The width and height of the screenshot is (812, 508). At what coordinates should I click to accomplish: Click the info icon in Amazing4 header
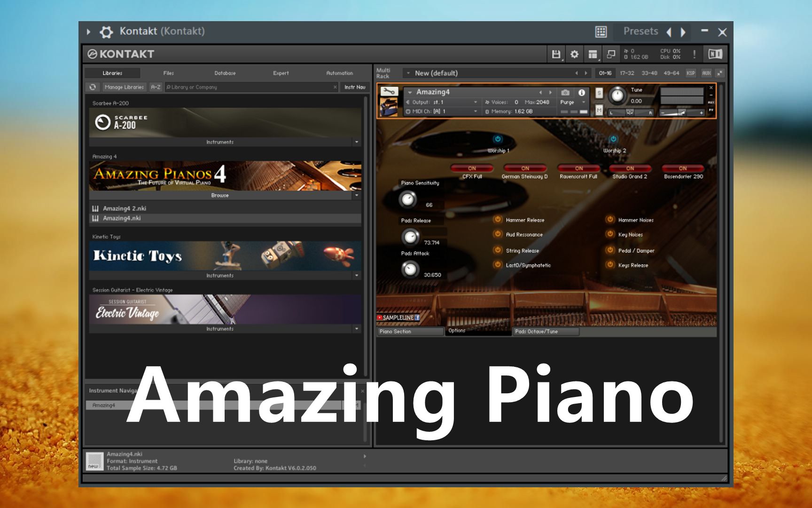click(581, 93)
